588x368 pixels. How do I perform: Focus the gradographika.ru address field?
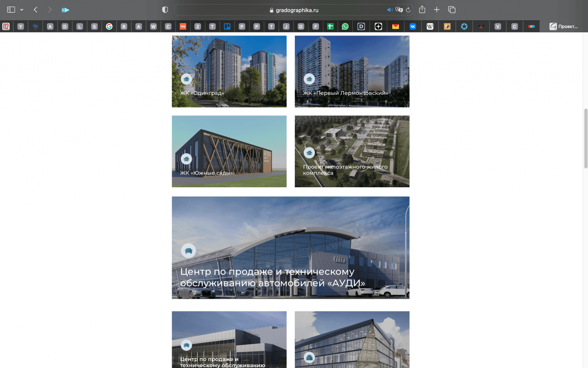[x=294, y=10]
